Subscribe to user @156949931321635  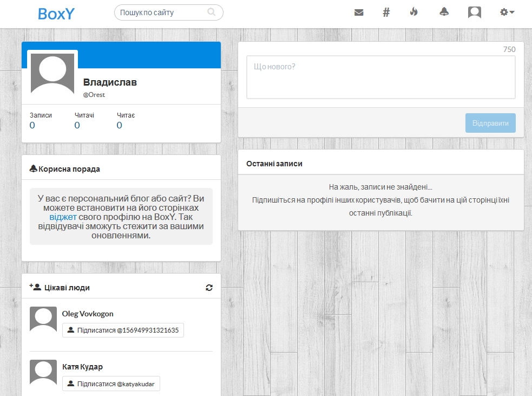123,330
